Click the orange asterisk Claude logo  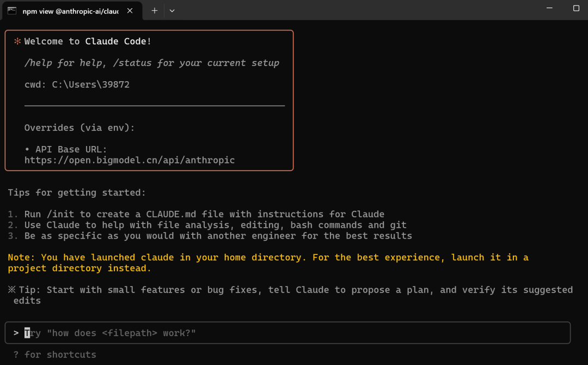pos(17,41)
